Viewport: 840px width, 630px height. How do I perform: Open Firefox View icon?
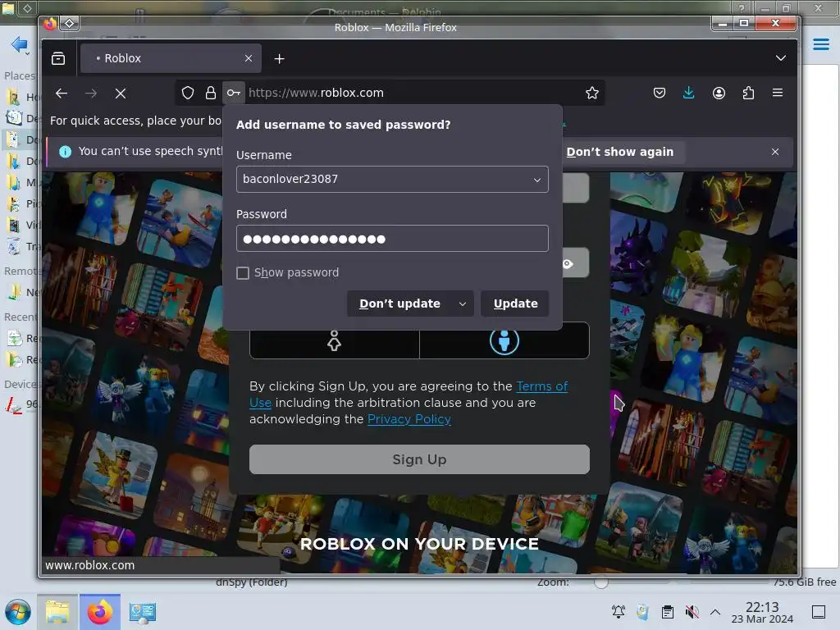point(58,58)
